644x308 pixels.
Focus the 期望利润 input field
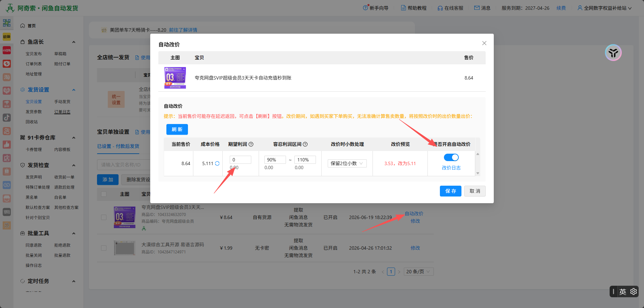(240, 160)
